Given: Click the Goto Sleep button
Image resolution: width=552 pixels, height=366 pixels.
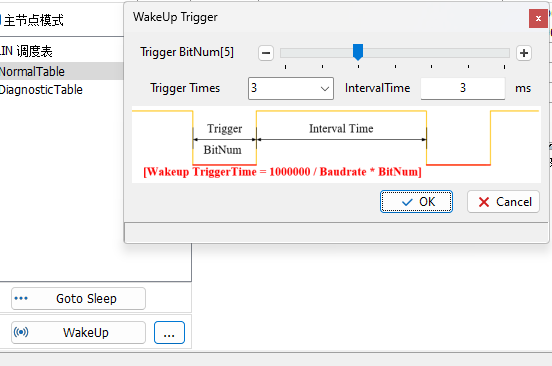Looking at the screenshot, I should tap(78, 298).
